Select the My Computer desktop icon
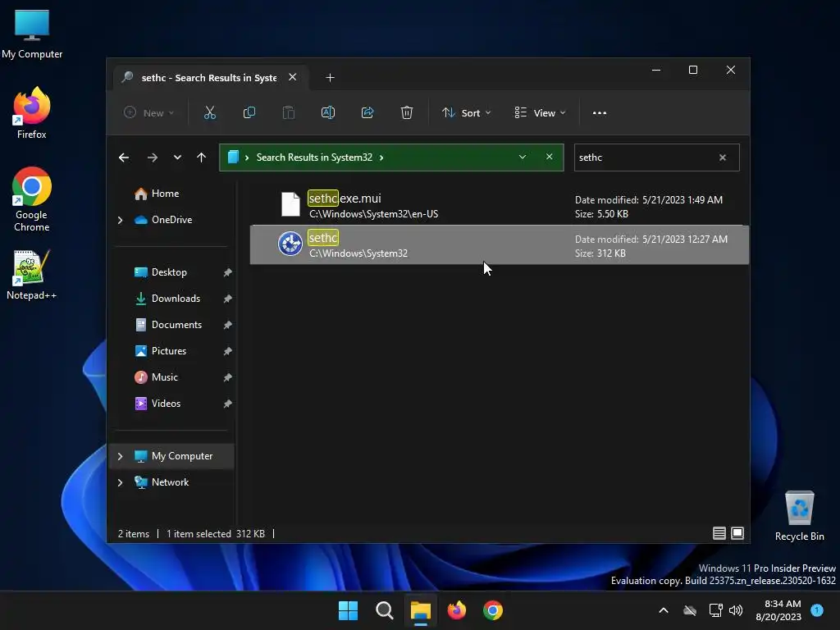Screen dimensions: 840x630 [x=32, y=34]
